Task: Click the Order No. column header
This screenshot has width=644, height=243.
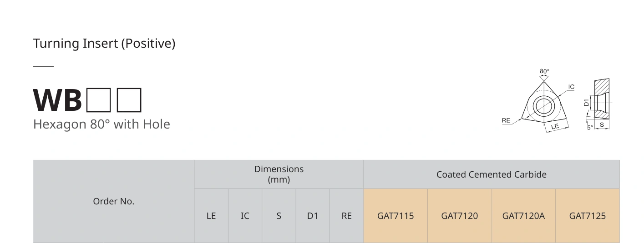Action: pos(114,201)
